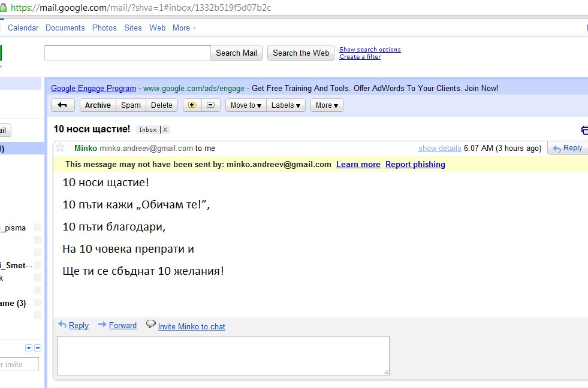
Task: Open the Move to dropdown
Action: coord(246,105)
